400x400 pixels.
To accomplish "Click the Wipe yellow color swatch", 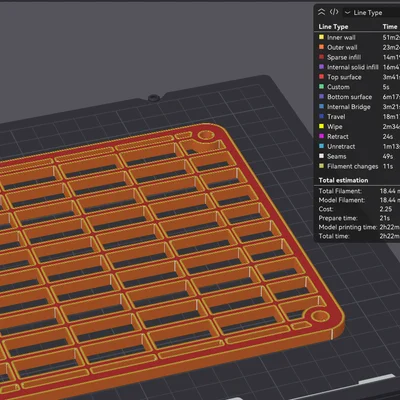I will coord(321,126).
